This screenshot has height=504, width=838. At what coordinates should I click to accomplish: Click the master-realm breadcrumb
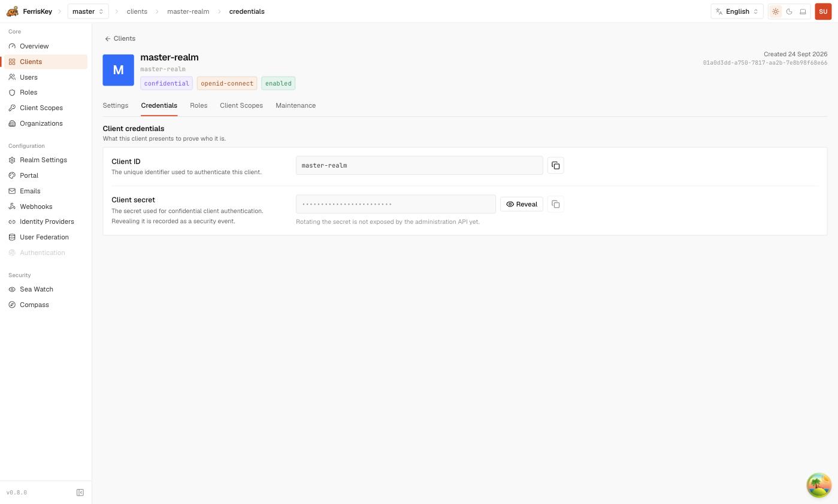[188, 11]
